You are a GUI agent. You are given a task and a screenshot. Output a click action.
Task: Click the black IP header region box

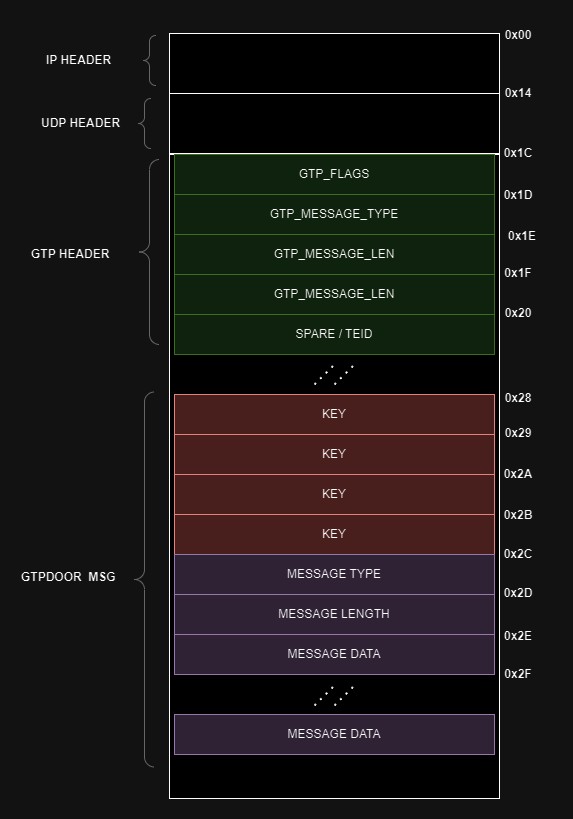(334, 64)
